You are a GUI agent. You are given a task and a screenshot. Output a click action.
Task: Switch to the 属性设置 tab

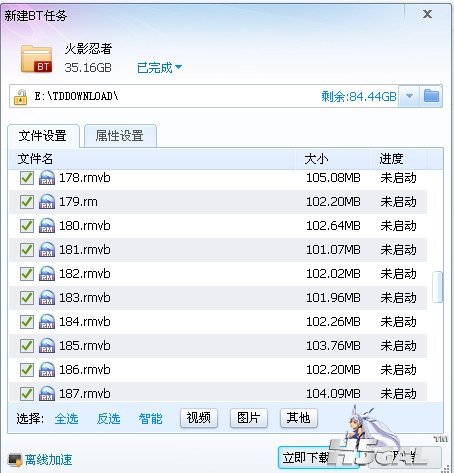click(x=120, y=136)
